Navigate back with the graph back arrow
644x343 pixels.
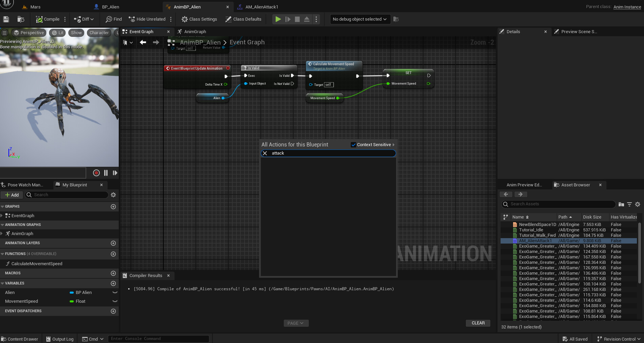coord(143,42)
